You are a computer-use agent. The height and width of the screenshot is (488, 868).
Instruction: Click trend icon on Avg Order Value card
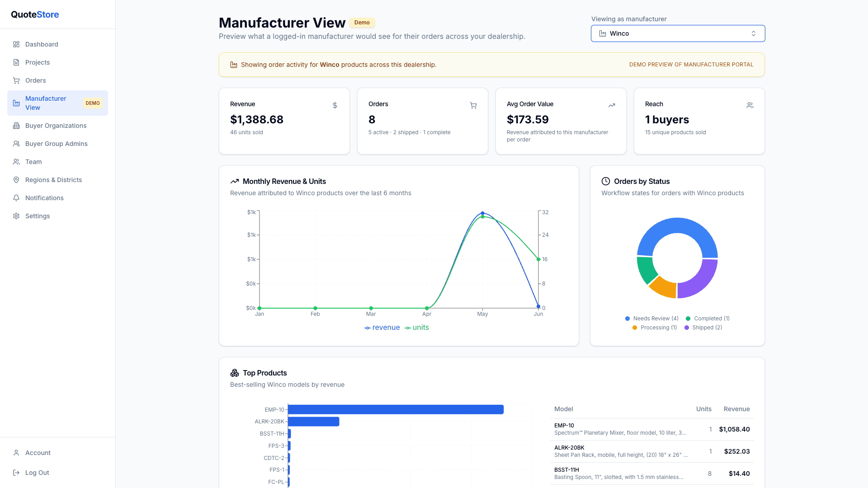point(612,105)
